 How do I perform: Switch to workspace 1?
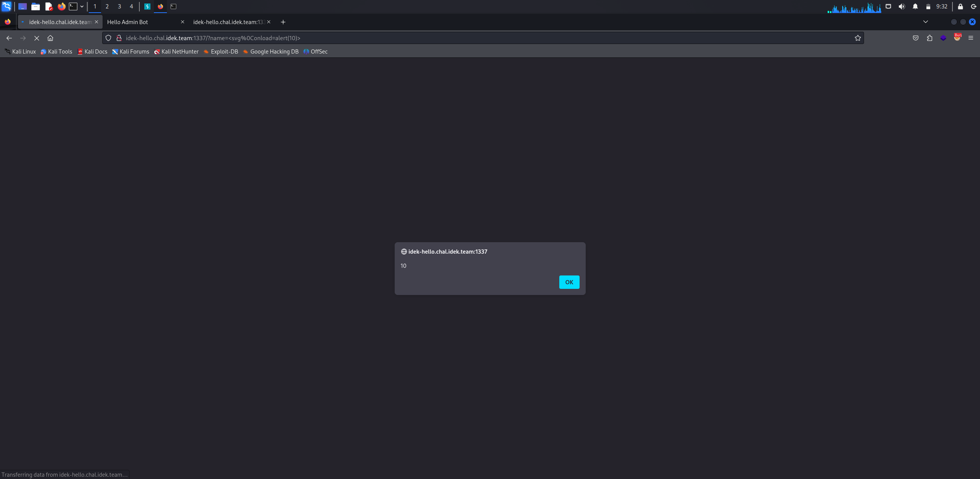click(x=95, y=7)
